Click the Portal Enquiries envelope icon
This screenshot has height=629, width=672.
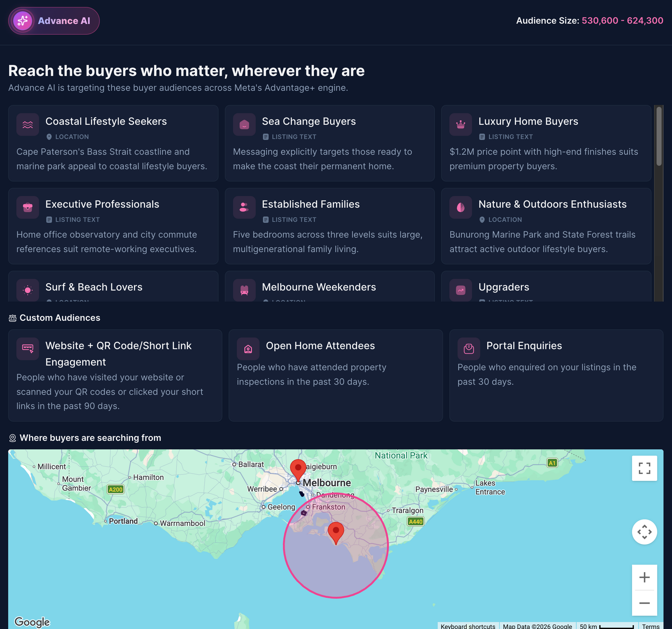[x=469, y=349]
